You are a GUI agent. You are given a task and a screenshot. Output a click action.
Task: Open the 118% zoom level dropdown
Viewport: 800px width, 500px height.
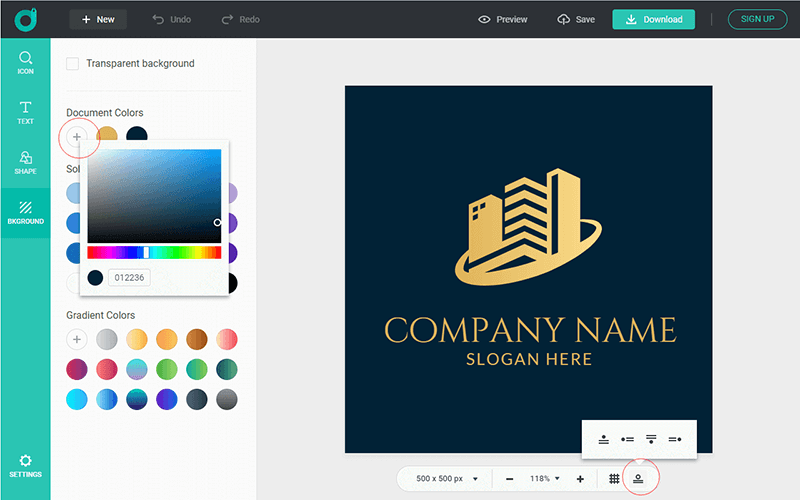(543, 479)
